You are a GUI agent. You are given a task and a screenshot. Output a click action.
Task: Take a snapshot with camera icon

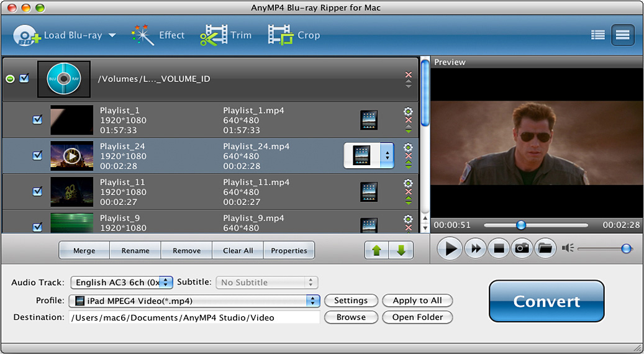click(522, 248)
